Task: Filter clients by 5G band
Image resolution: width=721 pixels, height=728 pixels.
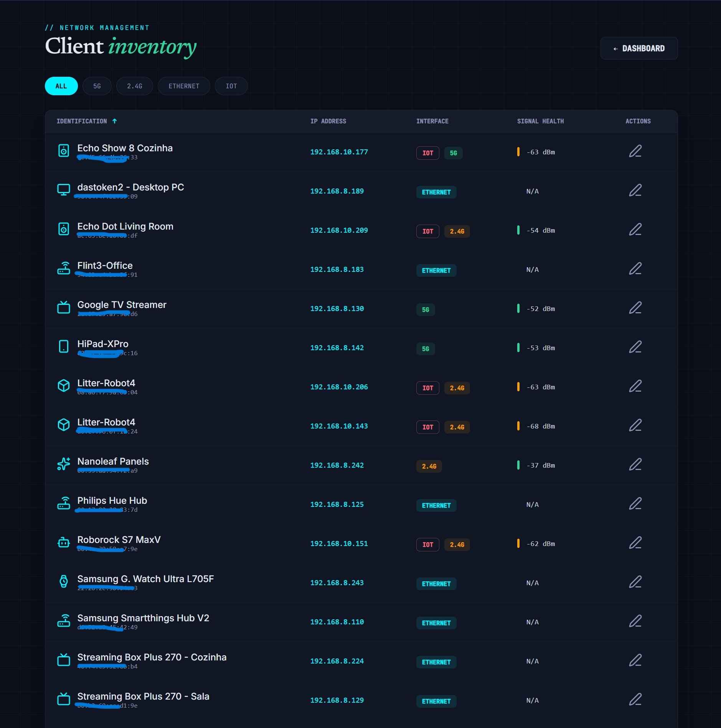Action: (x=97, y=86)
